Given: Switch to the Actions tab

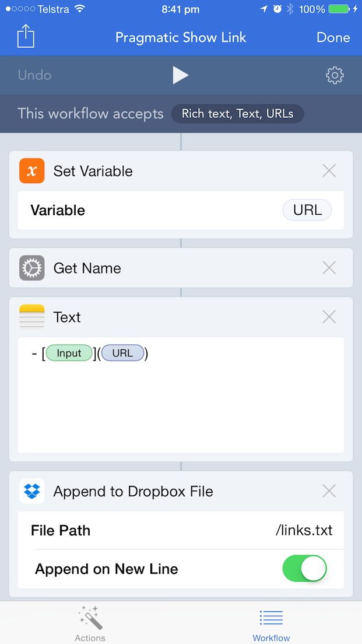Looking at the screenshot, I should (x=90, y=623).
